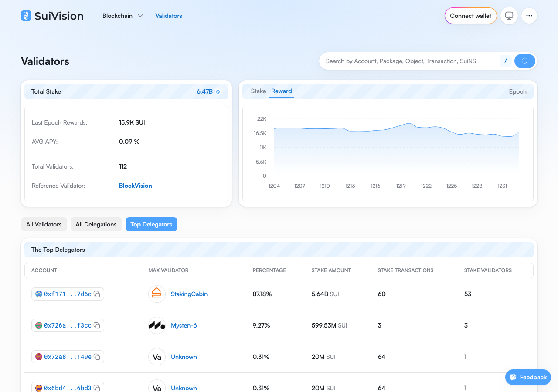
Task: Copy address 0xf171...7d6c
Action: point(97,294)
